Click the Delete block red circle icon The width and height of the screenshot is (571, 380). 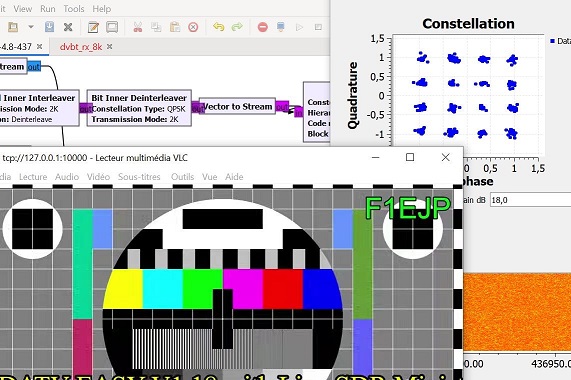point(193,27)
